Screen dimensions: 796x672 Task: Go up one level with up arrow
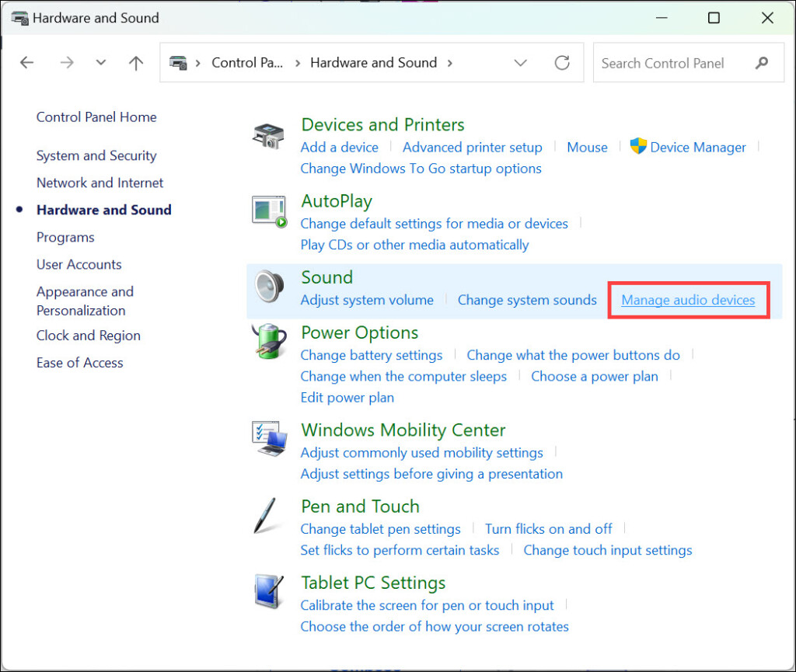[136, 63]
